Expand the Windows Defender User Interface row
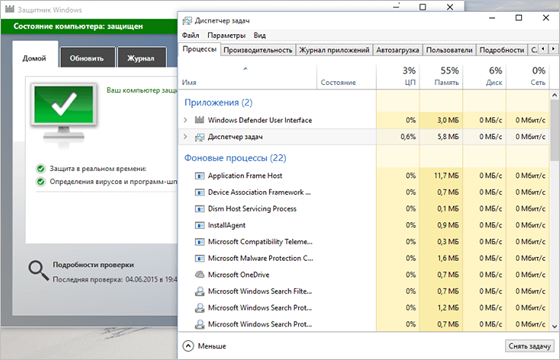560x360 pixels. [x=185, y=120]
